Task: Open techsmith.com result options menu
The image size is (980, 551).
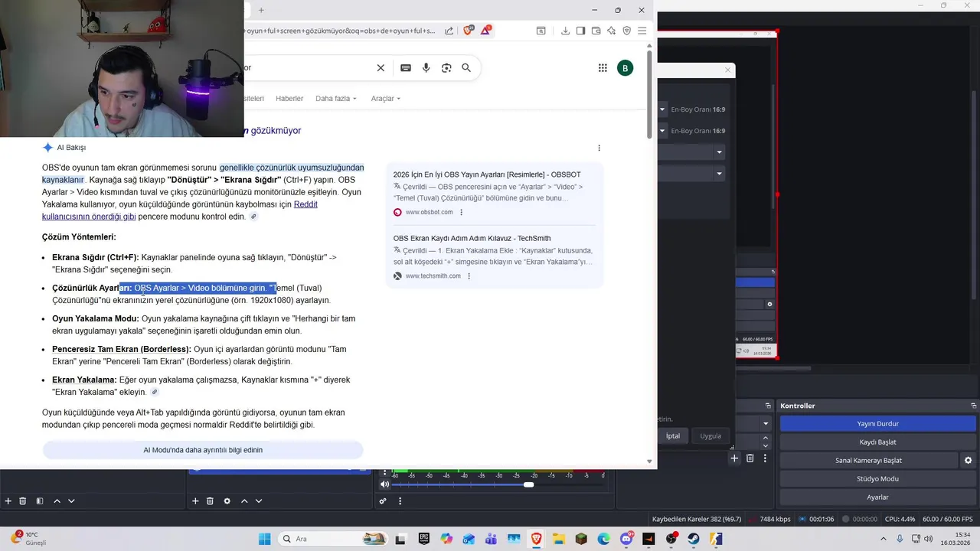Action: point(469,276)
